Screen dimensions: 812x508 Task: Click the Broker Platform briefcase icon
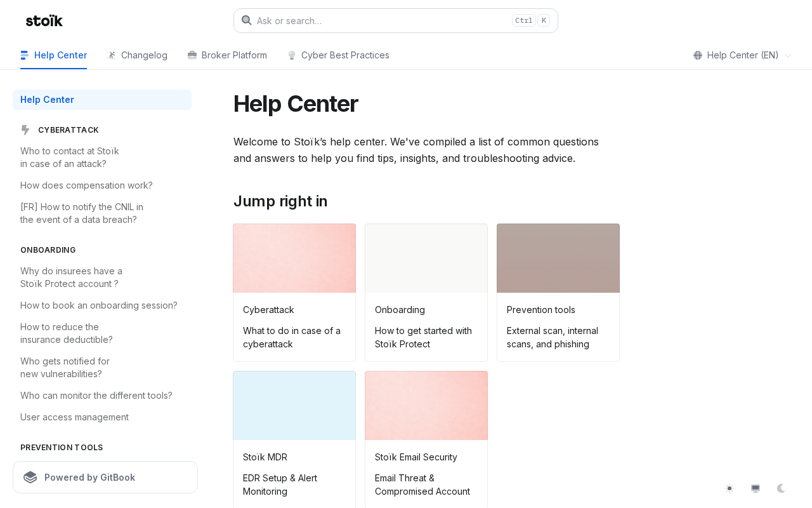(x=192, y=55)
